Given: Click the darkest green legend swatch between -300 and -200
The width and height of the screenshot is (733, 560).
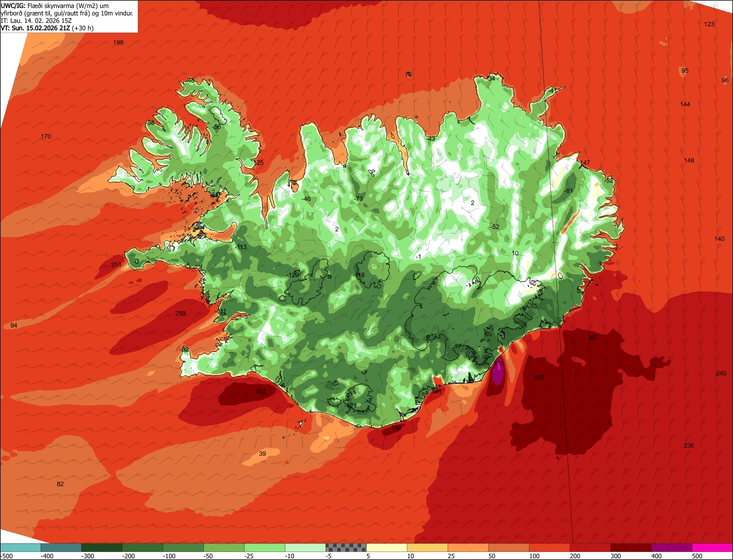Looking at the screenshot, I should point(101,547).
